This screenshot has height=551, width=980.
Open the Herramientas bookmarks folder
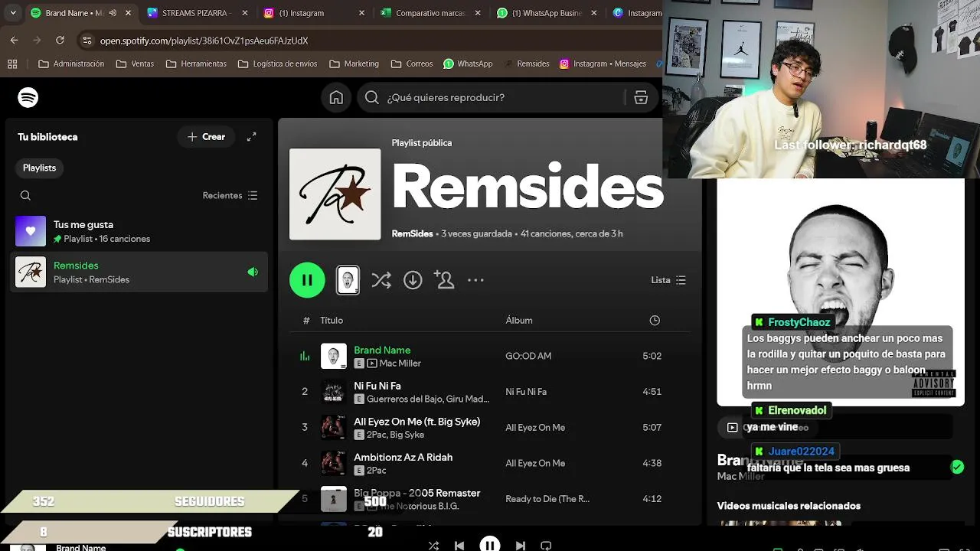(x=196, y=64)
